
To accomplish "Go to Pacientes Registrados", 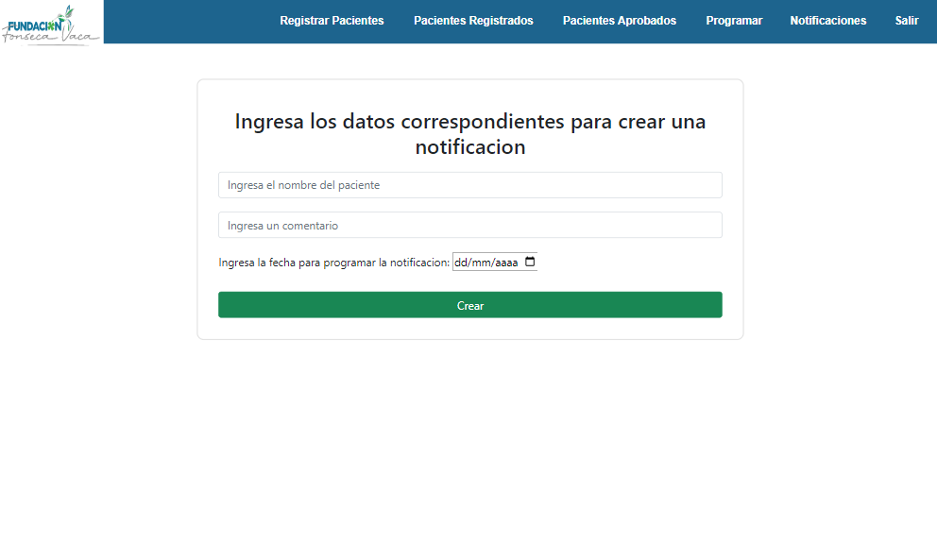I will (x=473, y=21).
